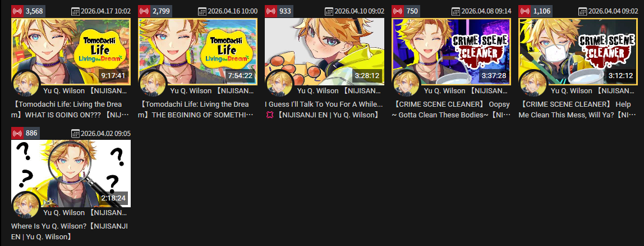Click the live viewer icon beside 933
The height and width of the screenshot is (246, 644).
[x=270, y=11]
